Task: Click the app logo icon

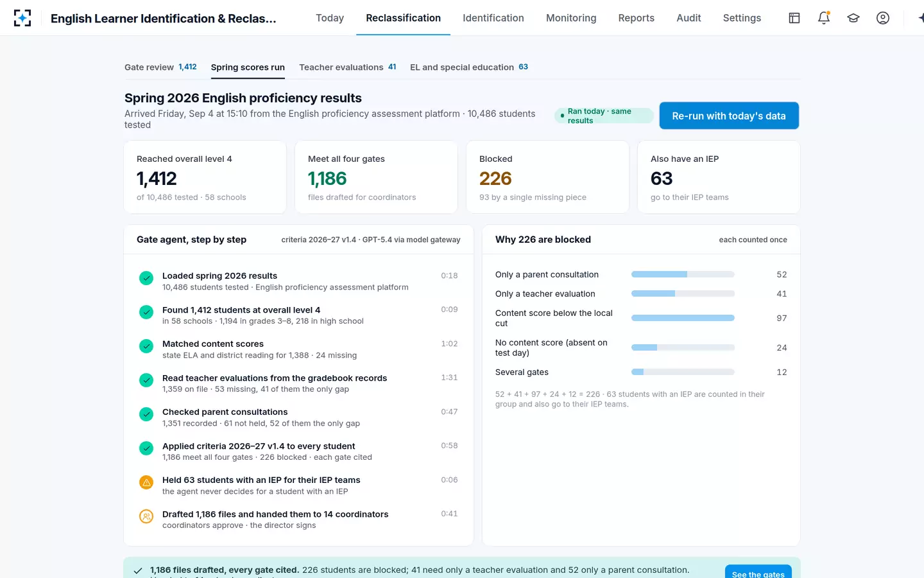Action: (x=22, y=18)
